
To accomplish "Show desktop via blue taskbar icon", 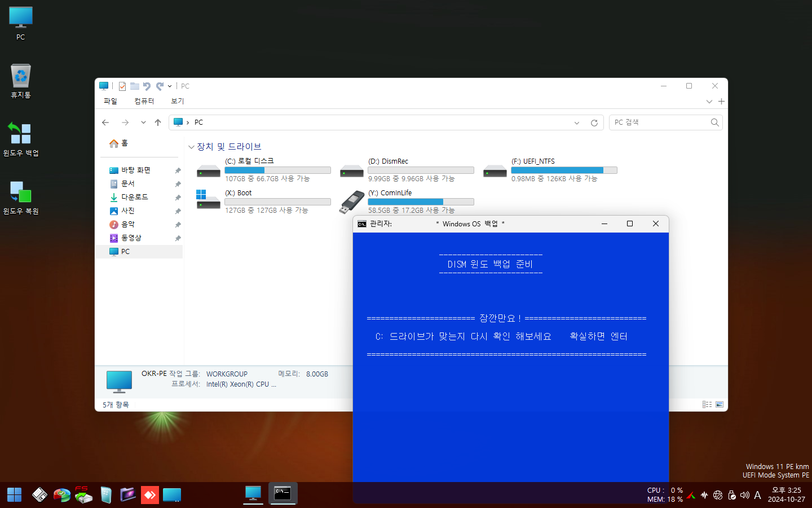I will [172, 495].
